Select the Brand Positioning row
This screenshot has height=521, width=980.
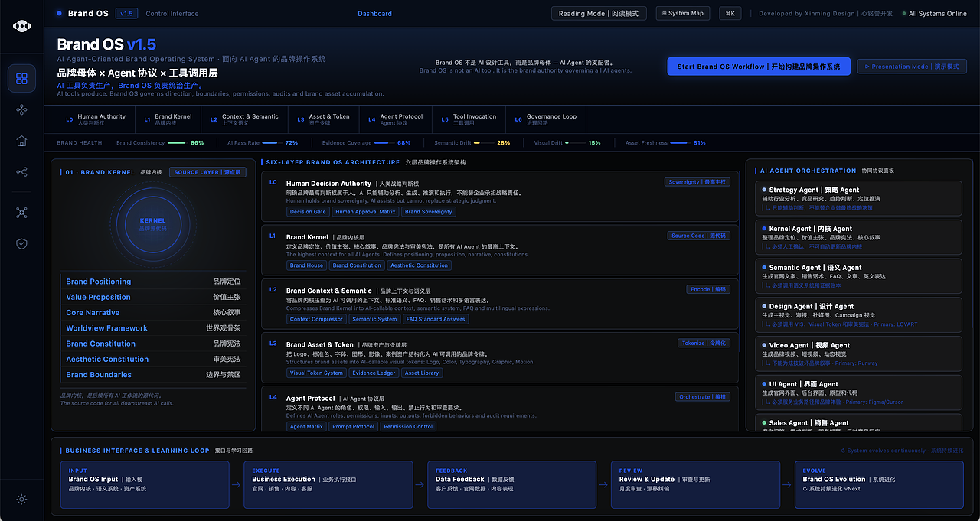click(153, 282)
